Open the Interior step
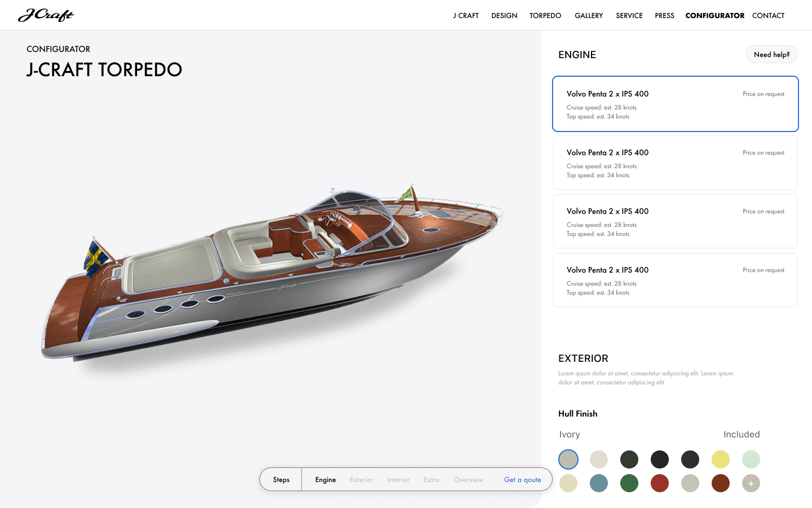The image size is (812, 508). pyautogui.click(x=398, y=480)
